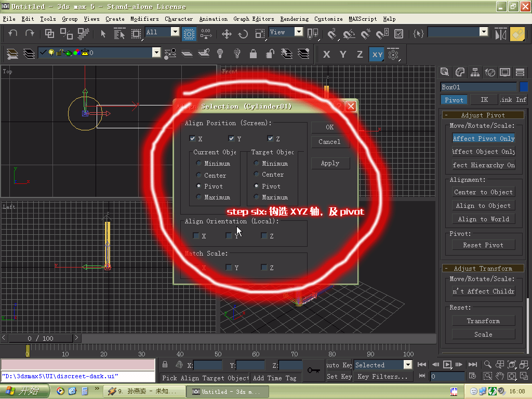532x399 pixels.
Task: Click the Play Animation button
Action: [447, 365]
